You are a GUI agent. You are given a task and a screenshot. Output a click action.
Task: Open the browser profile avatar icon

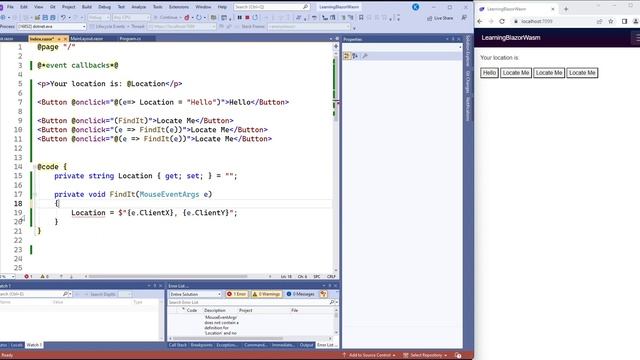pyautogui.click(x=636, y=21)
